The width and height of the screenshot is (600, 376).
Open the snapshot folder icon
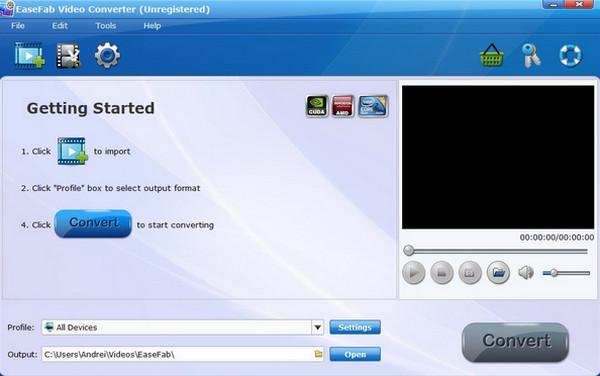(498, 273)
